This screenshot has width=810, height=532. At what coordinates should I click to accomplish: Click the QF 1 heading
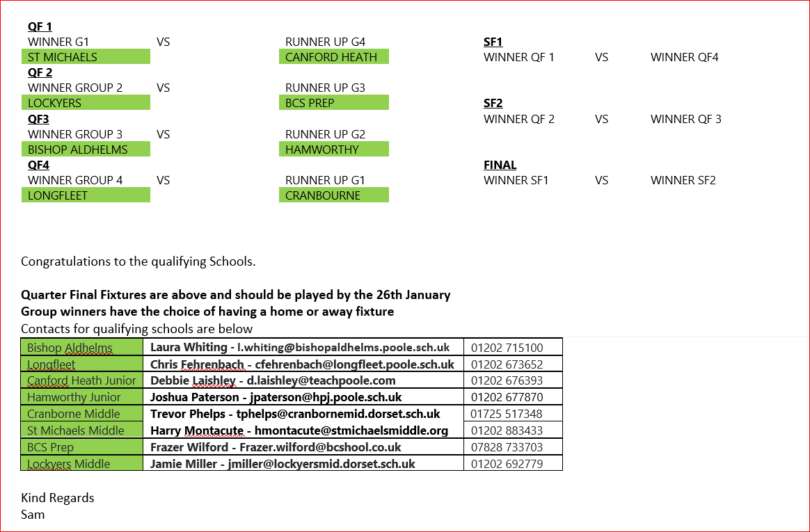(x=40, y=26)
